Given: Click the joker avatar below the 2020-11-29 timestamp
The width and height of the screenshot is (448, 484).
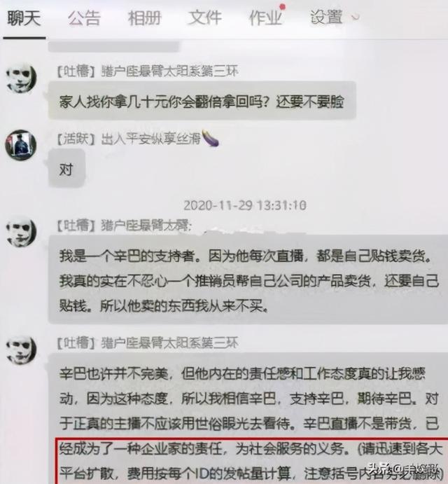Looking at the screenshot, I should (21, 232).
